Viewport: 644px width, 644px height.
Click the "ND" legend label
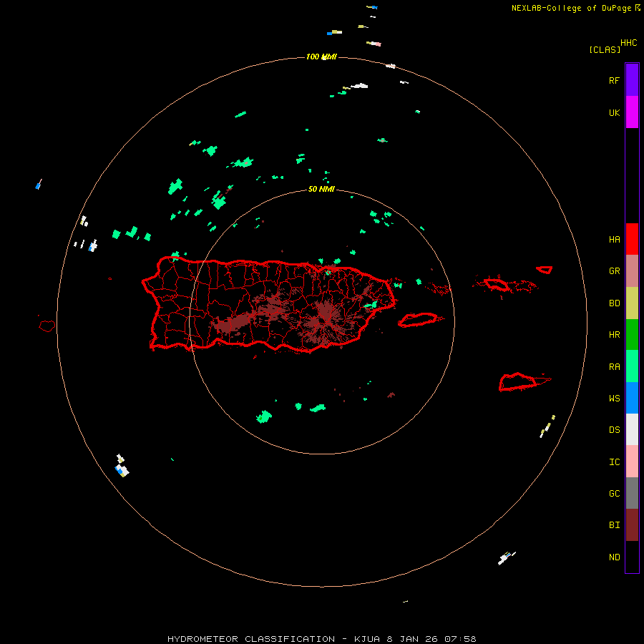pos(615,557)
